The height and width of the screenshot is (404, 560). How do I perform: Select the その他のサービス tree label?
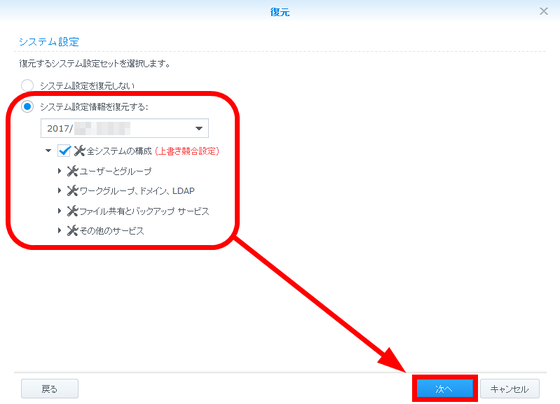pyautogui.click(x=111, y=231)
